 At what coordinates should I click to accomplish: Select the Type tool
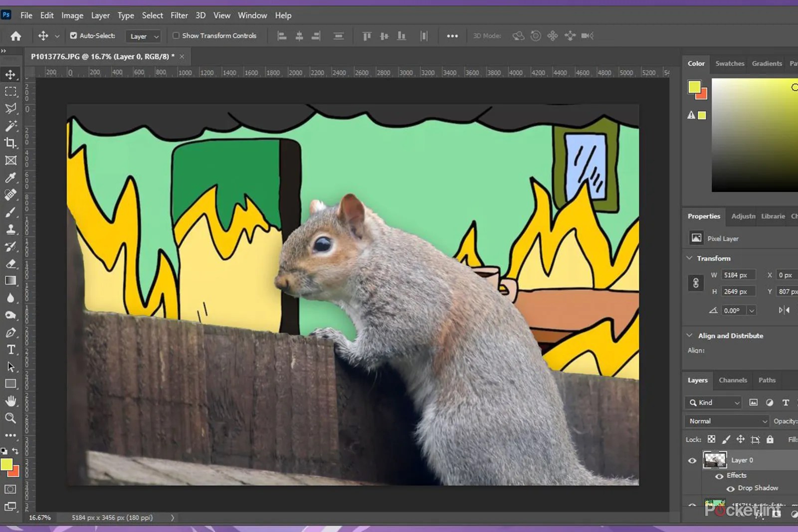click(x=11, y=350)
